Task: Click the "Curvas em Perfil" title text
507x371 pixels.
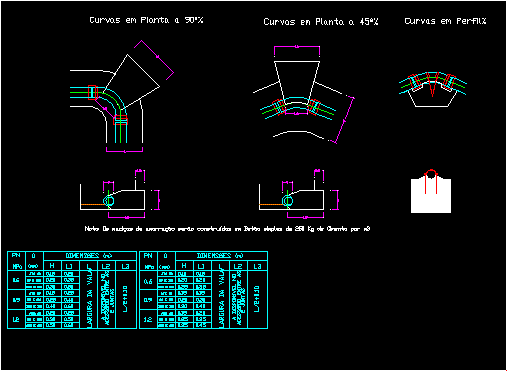Action: click(445, 21)
